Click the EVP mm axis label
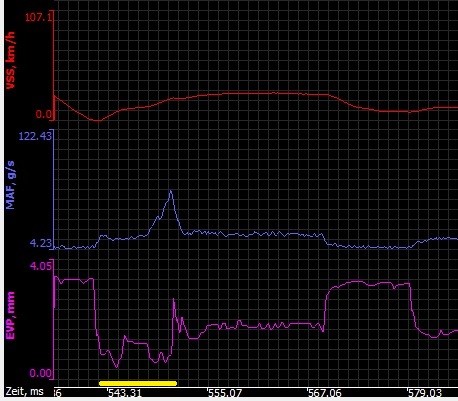Viewport: 458px width, 401px height. coord(11,316)
